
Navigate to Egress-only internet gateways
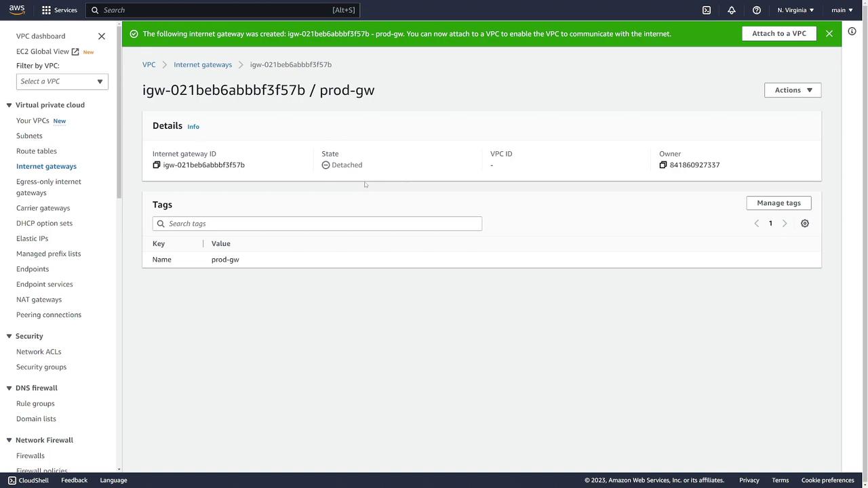[x=49, y=187]
